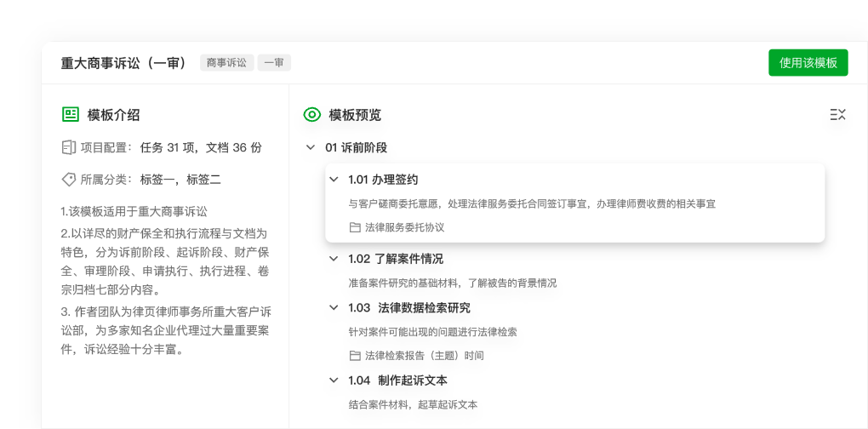Click folder icon beside 法律检索报告（主题）时间
The width and height of the screenshot is (868, 429).
click(x=355, y=356)
